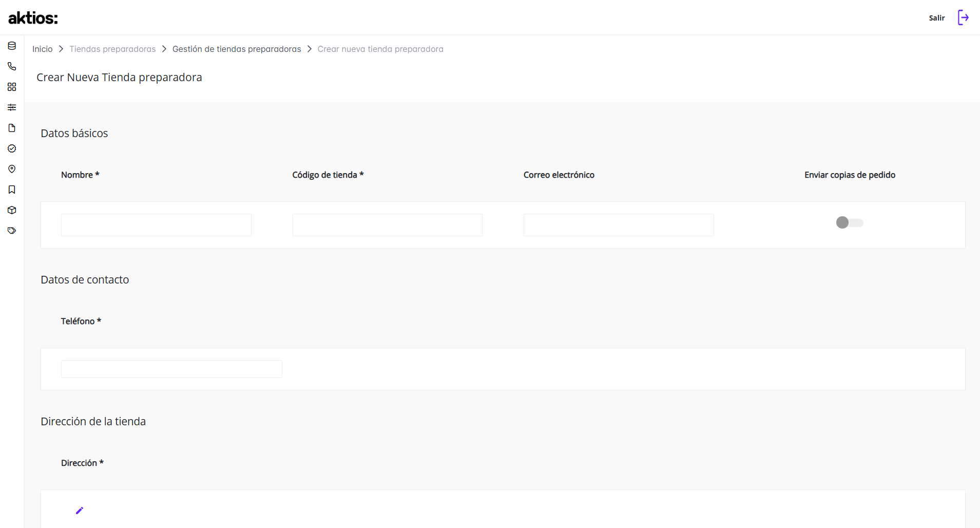The image size is (980, 528).
Task: Focus the Código de tienda field
Action: (x=388, y=225)
